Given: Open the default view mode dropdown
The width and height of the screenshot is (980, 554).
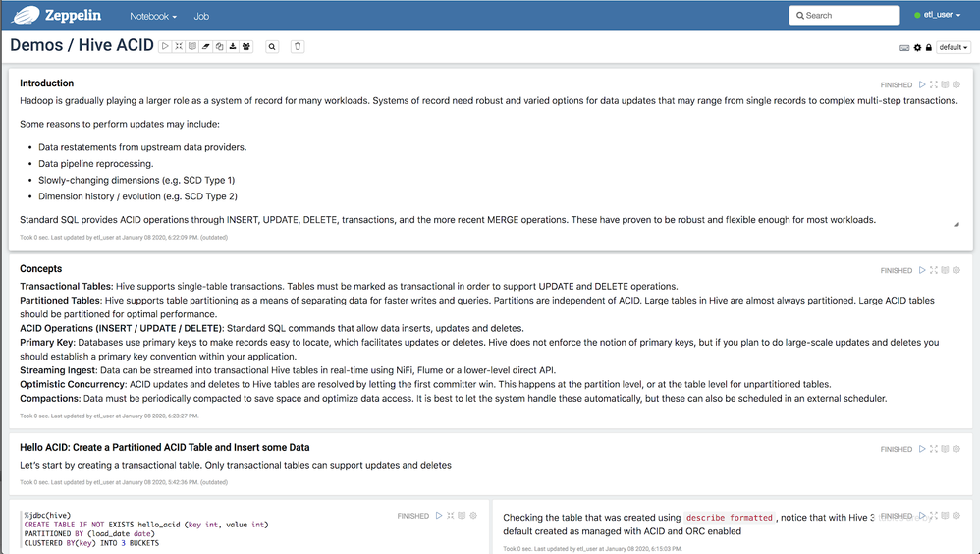Looking at the screenshot, I should tap(953, 47).
